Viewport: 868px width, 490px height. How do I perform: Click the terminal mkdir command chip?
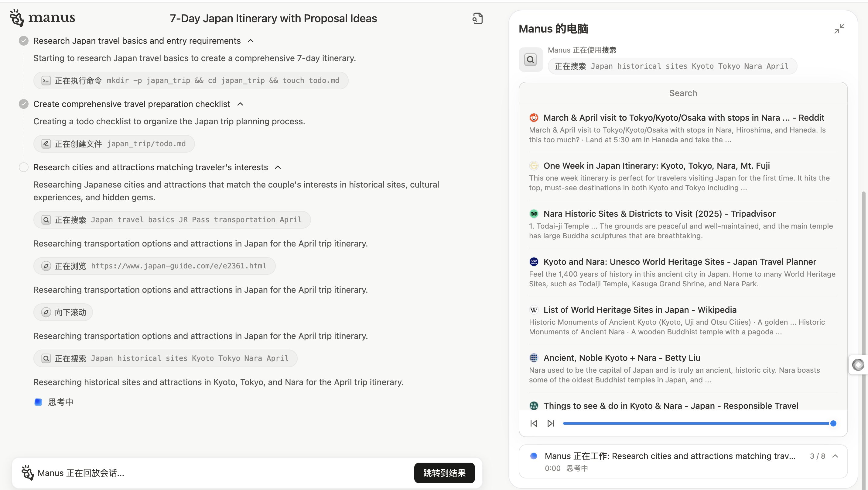coord(191,81)
